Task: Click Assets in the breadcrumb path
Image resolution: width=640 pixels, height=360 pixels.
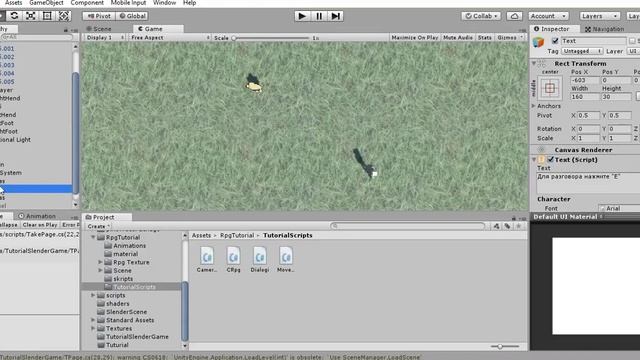Action: point(201,236)
